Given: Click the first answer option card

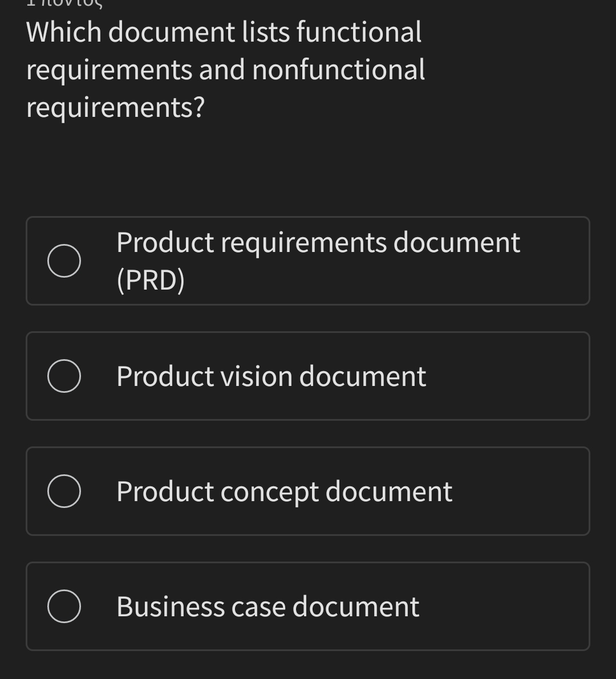Looking at the screenshot, I should tap(308, 260).
